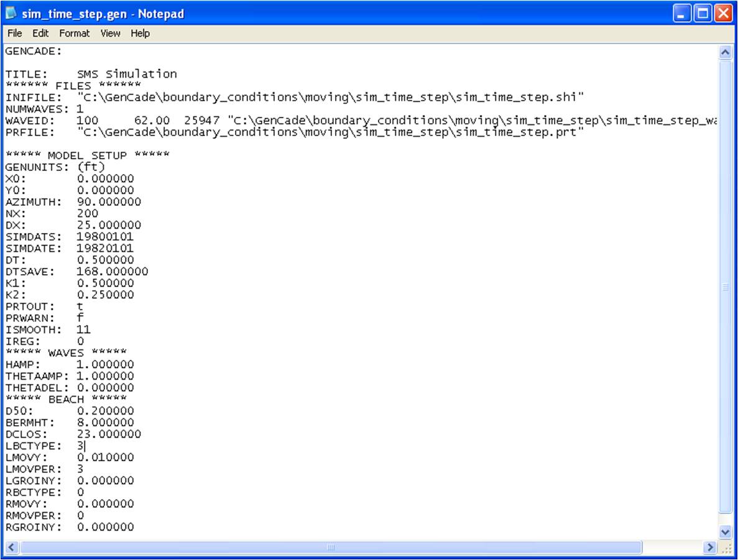
Task: Click the RBCTYPE value 0
Action: [80, 492]
